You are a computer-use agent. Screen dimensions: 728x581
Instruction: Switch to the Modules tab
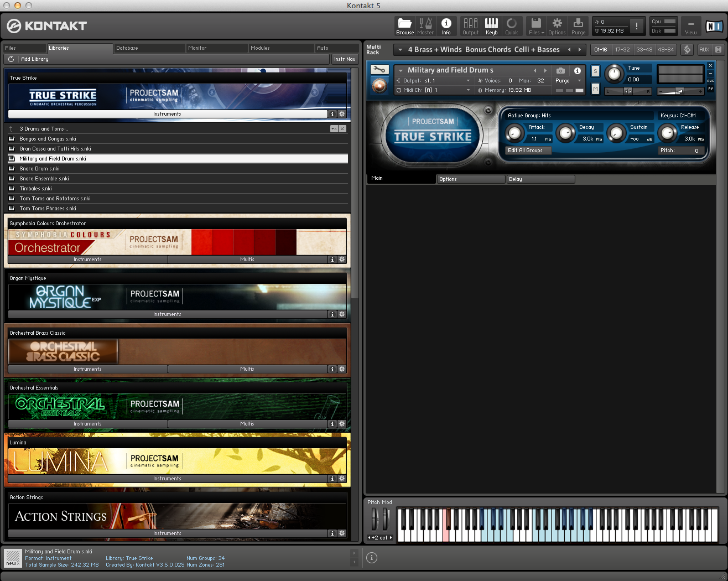[x=281, y=48]
